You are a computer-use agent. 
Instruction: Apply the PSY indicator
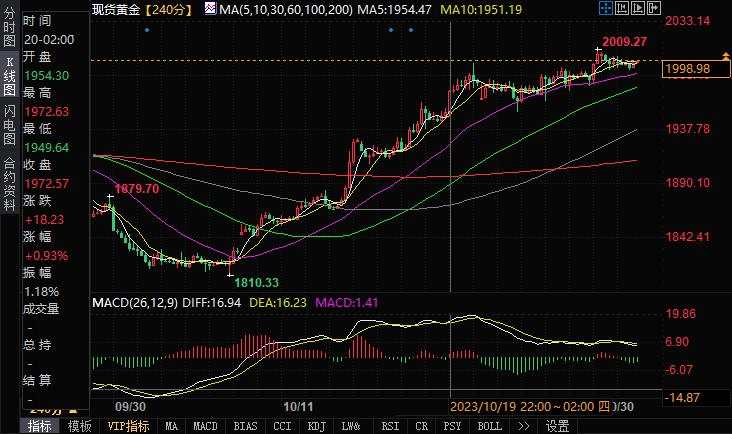tap(452, 426)
